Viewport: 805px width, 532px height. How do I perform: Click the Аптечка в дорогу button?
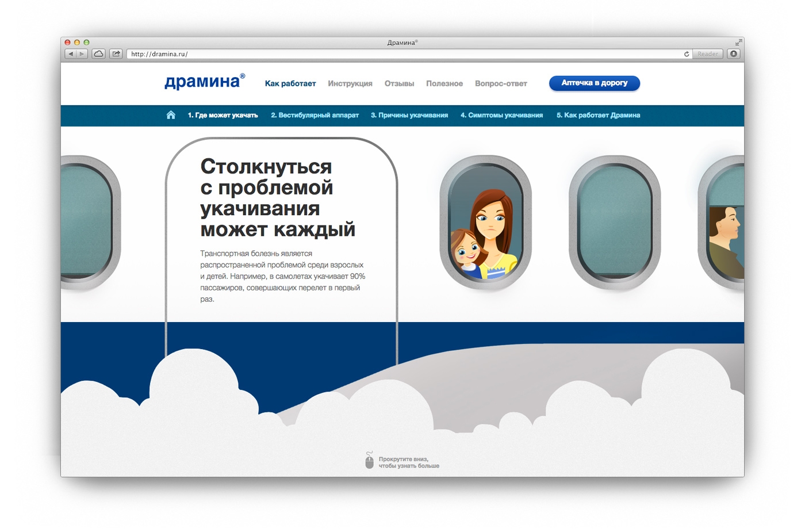pos(595,83)
